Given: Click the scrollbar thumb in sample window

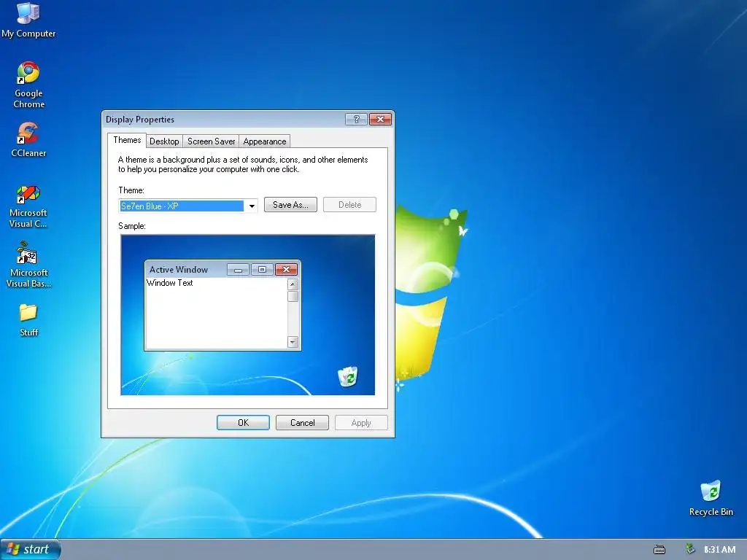Looking at the screenshot, I should pyautogui.click(x=293, y=296).
